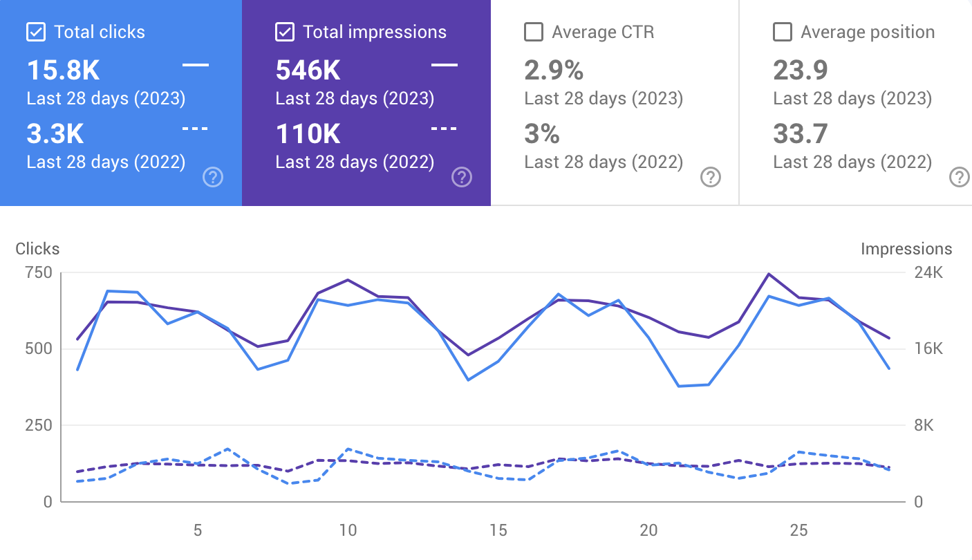972x560 pixels.
Task: Click the help icon on Total impressions card
Action: pyautogui.click(x=461, y=178)
